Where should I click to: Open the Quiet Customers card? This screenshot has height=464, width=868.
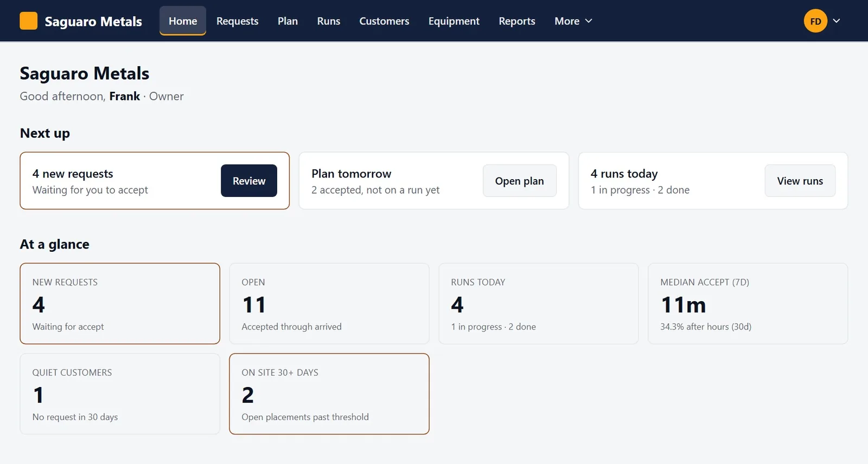[120, 394]
